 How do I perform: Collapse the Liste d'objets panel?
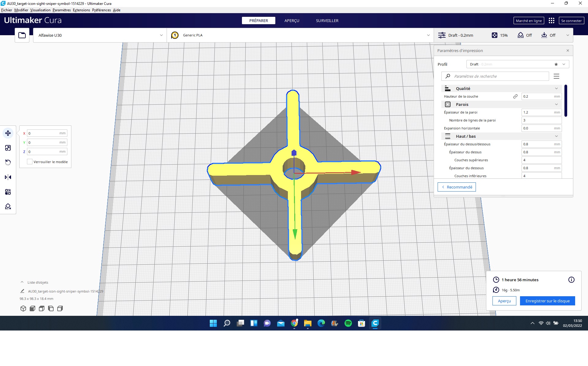(x=22, y=282)
